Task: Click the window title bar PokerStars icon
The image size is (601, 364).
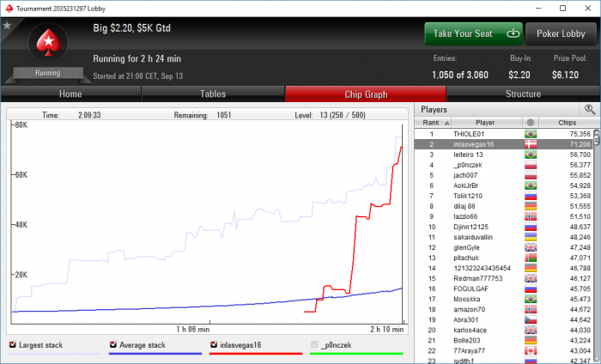Action: 9,8
